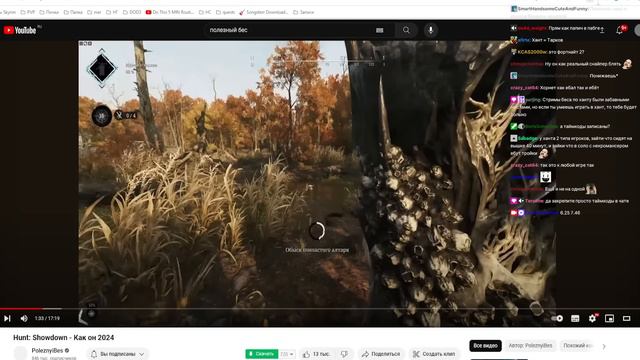Like the video (13 тыс.)
The width and height of the screenshot is (640, 360).
[x=317, y=354]
